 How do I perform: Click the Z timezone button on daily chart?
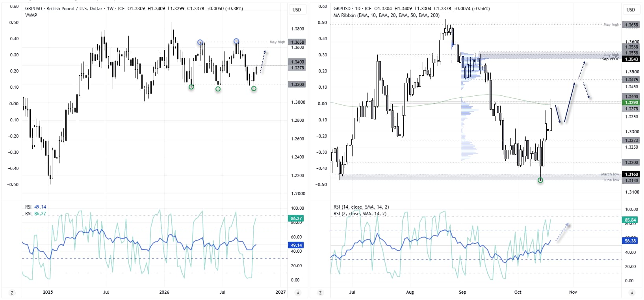[320, 293]
